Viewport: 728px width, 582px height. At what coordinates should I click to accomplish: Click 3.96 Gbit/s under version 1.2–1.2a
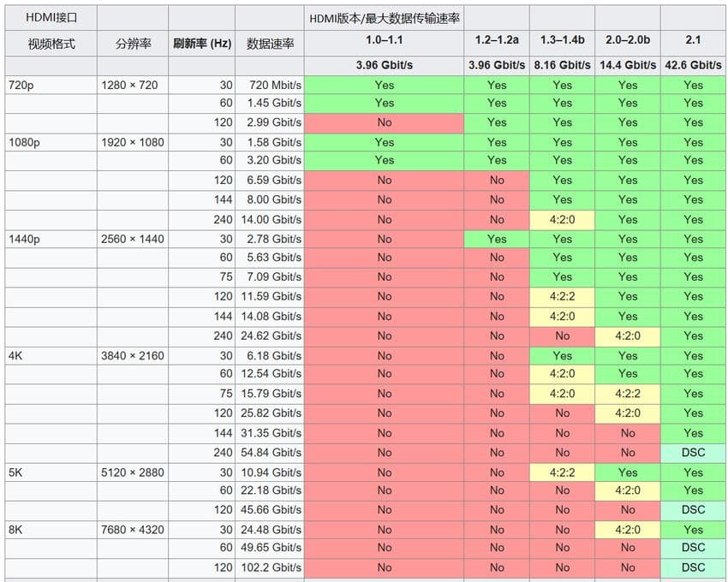[x=496, y=65]
